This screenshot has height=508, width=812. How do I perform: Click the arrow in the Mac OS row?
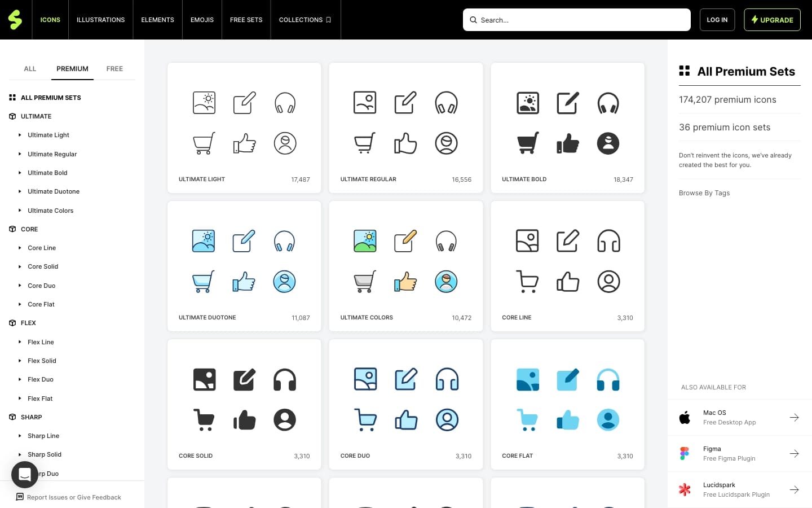point(794,418)
